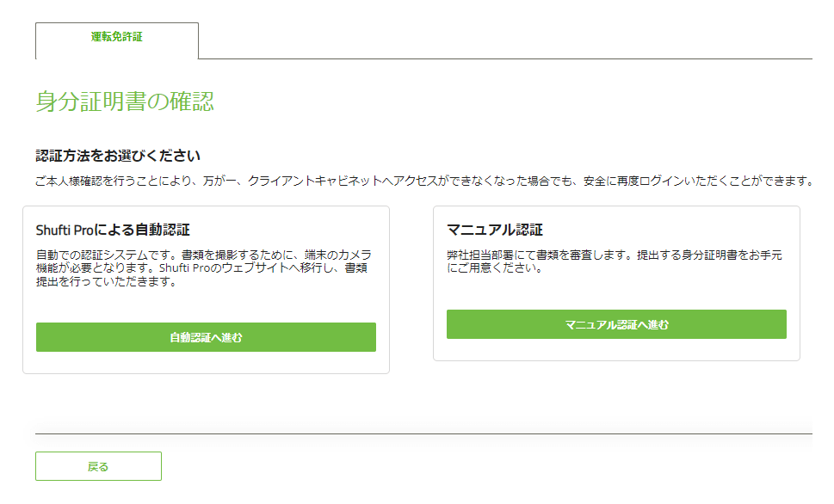Click 提出を行っていただきます line in auto card
Image resolution: width=834 pixels, height=504 pixels.
point(107,282)
